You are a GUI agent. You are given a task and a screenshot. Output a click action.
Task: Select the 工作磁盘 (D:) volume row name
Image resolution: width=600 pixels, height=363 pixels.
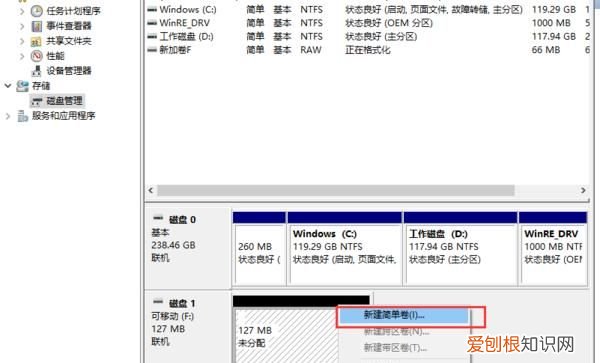coord(187,36)
